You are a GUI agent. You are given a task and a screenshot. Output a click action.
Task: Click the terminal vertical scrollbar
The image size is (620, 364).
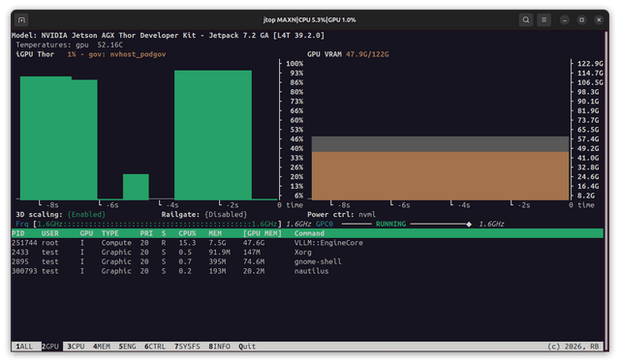click(605, 190)
